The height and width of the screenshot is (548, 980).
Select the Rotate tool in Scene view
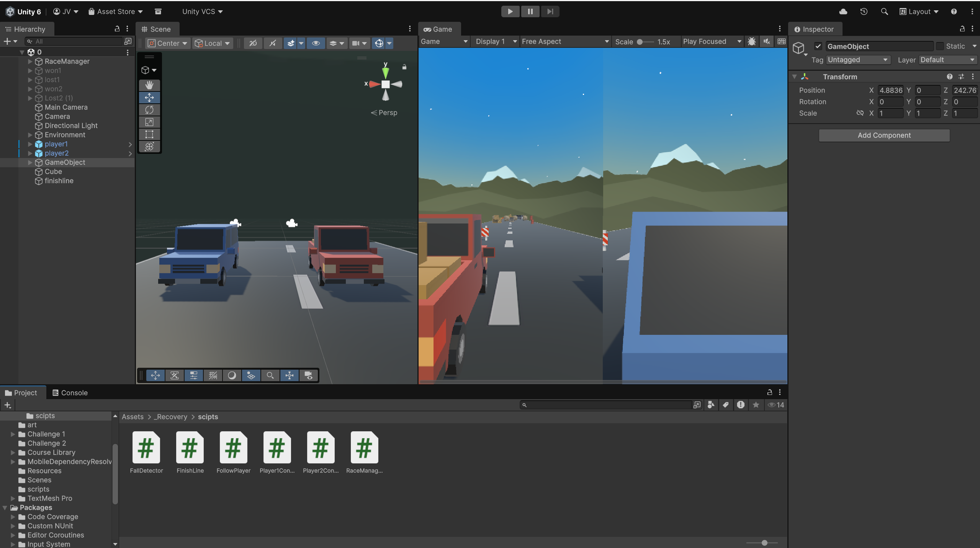pyautogui.click(x=149, y=110)
